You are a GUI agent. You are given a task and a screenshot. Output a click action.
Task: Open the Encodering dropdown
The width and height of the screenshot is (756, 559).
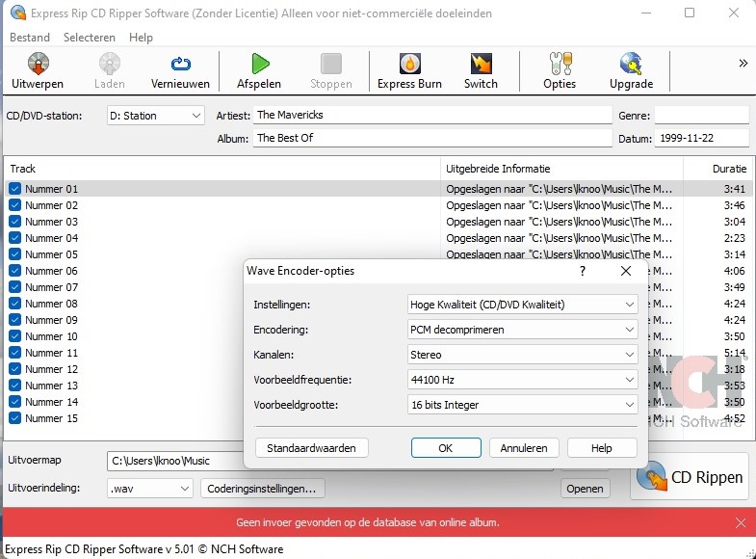(x=523, y=330)
